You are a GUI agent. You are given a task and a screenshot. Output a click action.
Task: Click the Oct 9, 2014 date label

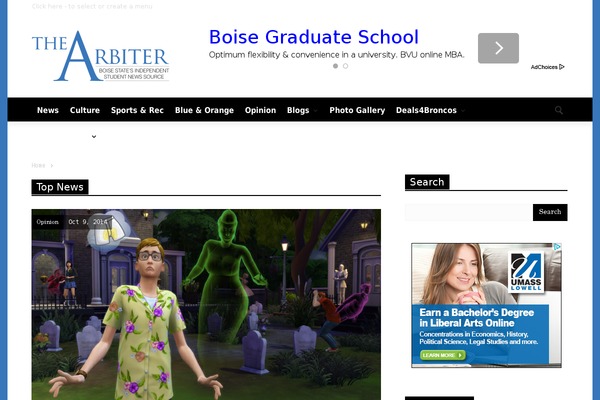coord(88,222)
